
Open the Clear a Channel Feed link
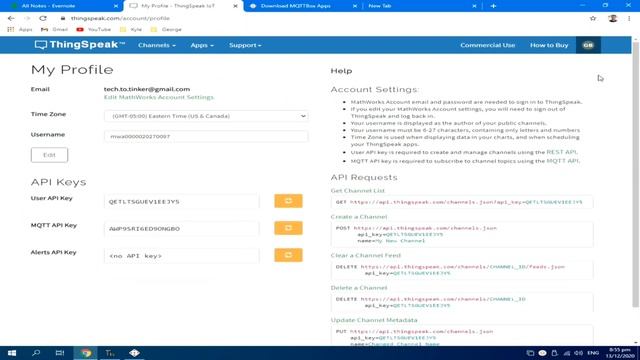366,255
